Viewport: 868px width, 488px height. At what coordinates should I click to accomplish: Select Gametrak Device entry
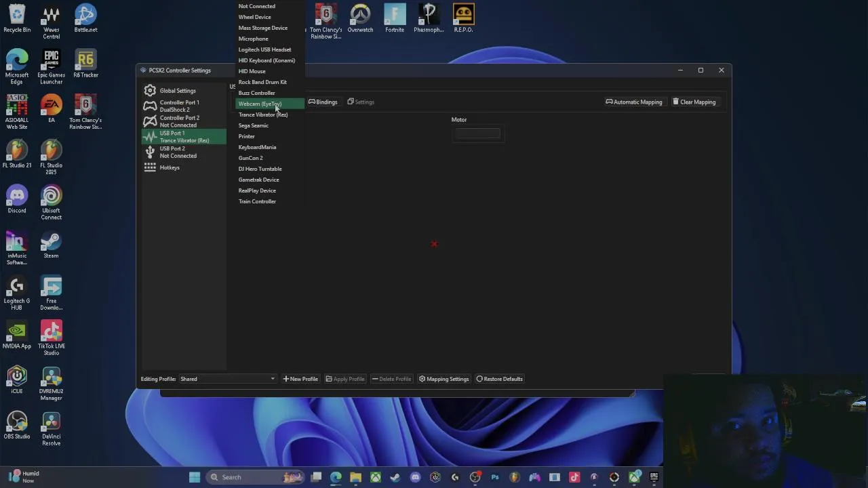[270, 180]
